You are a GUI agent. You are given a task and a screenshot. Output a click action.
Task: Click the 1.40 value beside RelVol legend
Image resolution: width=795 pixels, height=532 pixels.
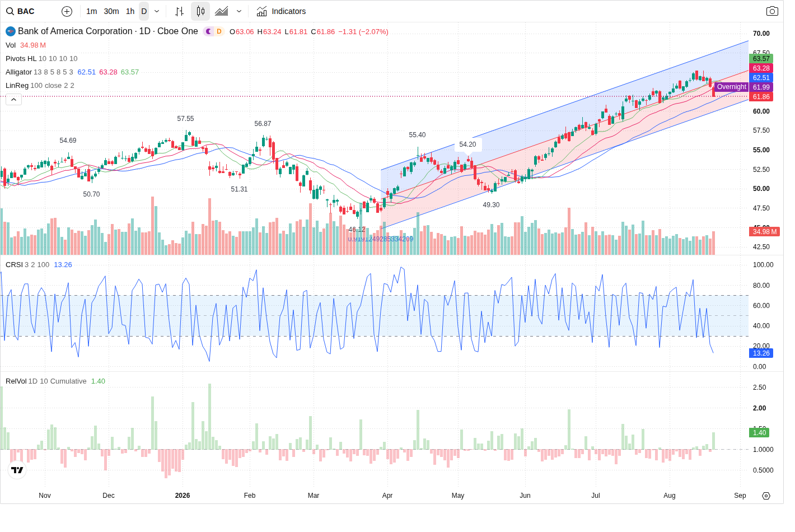98,381
